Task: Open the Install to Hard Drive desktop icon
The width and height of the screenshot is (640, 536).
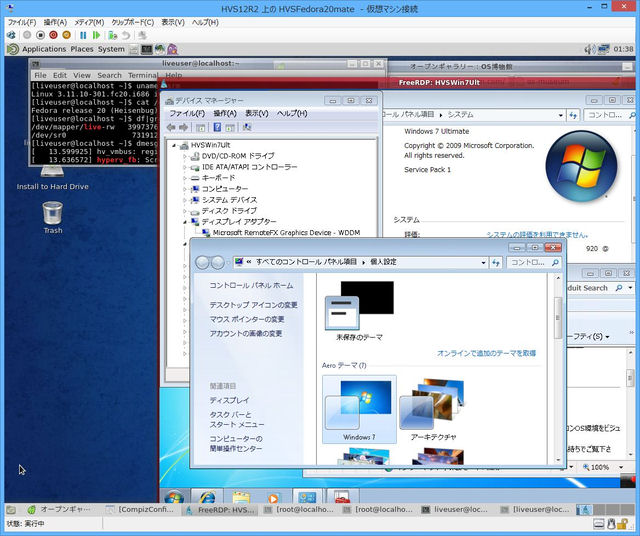Action: 52,179
